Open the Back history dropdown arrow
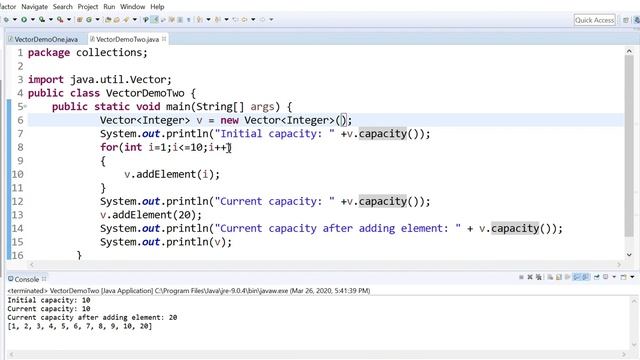 click(x=253, y=19)
